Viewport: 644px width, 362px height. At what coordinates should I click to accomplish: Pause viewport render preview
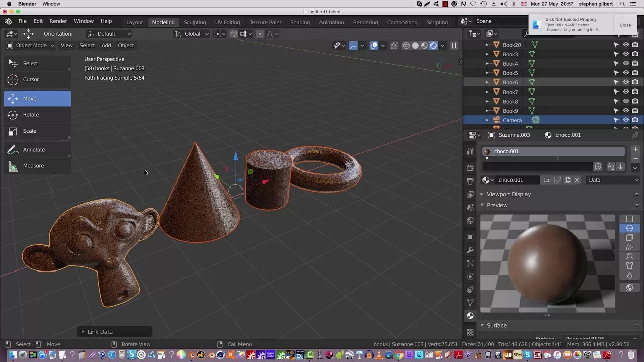(454, 46)
